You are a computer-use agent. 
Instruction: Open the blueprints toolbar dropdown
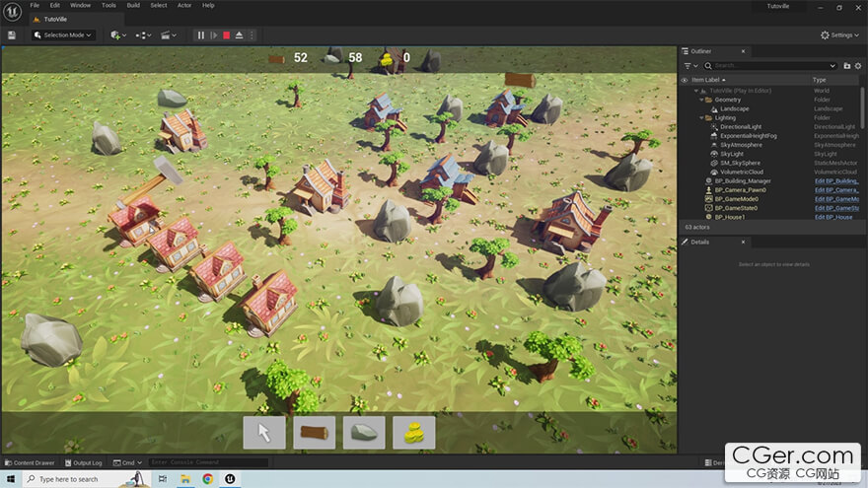coord(143,35)
